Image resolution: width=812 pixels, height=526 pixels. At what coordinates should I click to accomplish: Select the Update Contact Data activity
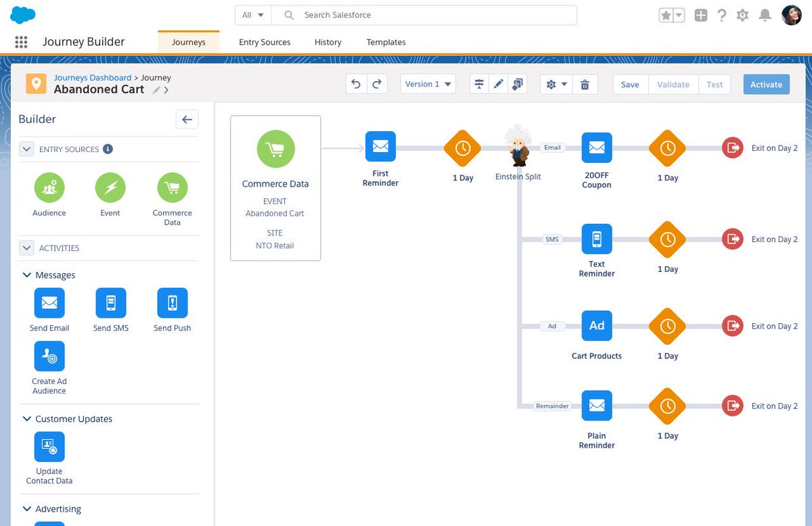(x=49, y=446)
